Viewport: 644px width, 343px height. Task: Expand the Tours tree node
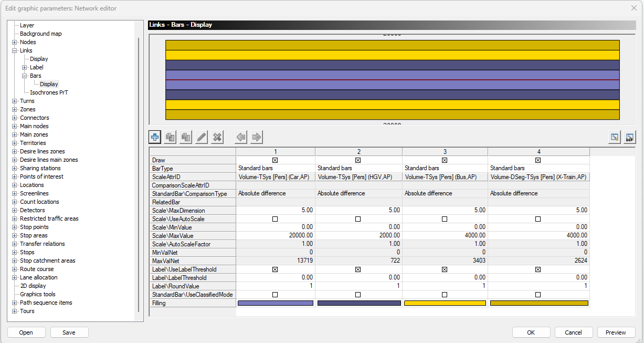(15, 311)
